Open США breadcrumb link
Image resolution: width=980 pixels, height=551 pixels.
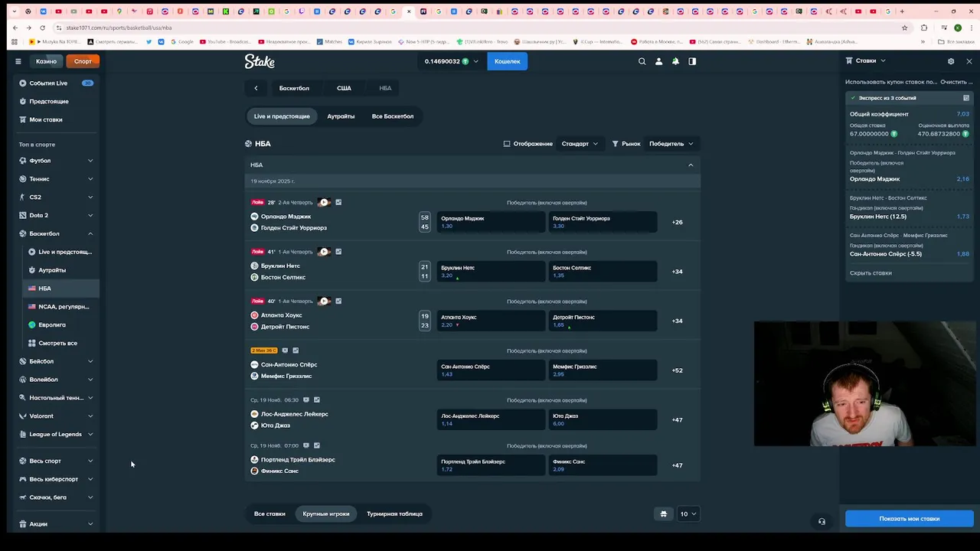344,88
